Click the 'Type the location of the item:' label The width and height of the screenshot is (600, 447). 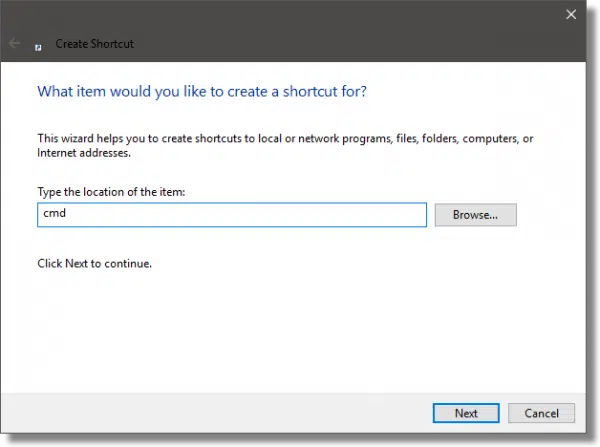[111, 192]
